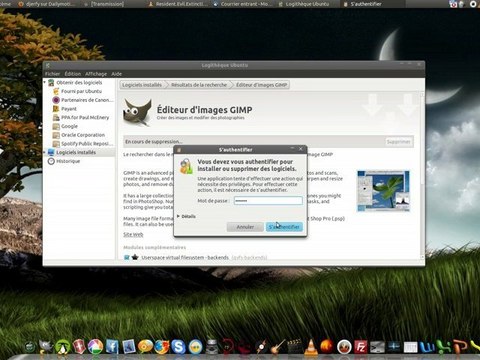This screenshot has height=360, width=480.
Task: Toggle the Userspace virtual filesystem checkbox
Action: 127,257
